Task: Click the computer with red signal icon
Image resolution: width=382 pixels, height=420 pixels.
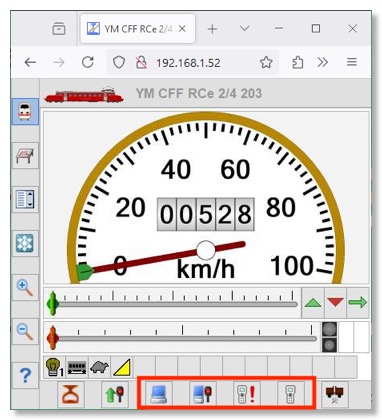Action: pos(203,394)
